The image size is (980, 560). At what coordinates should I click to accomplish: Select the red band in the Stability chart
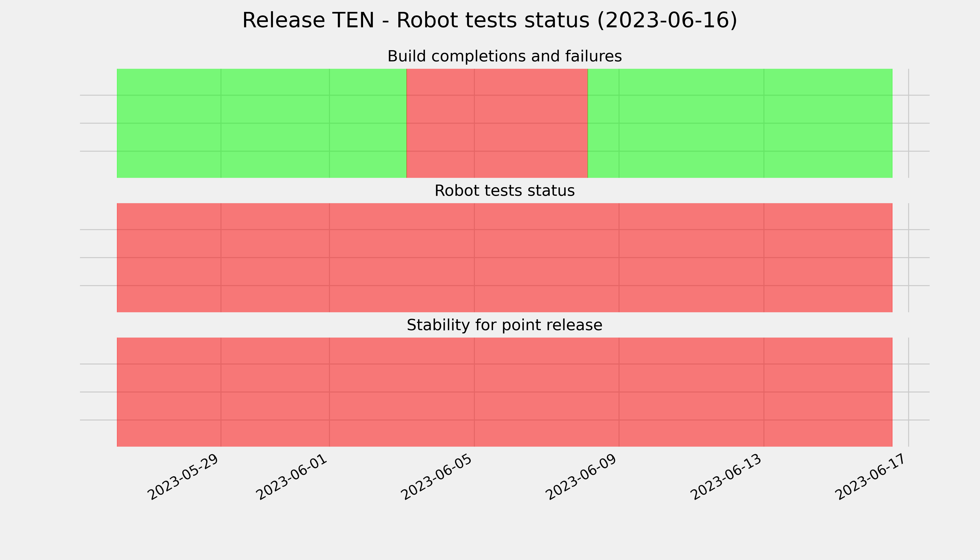[x=505, y=392]
